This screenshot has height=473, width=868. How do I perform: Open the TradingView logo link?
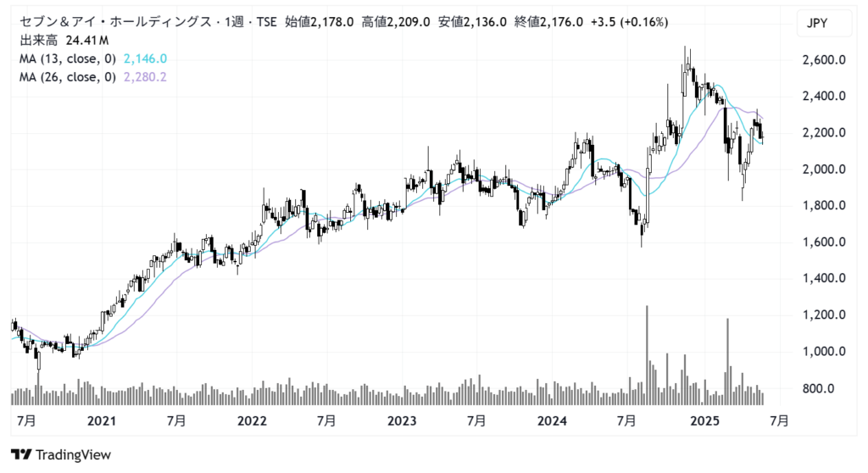tap(61, 454)
